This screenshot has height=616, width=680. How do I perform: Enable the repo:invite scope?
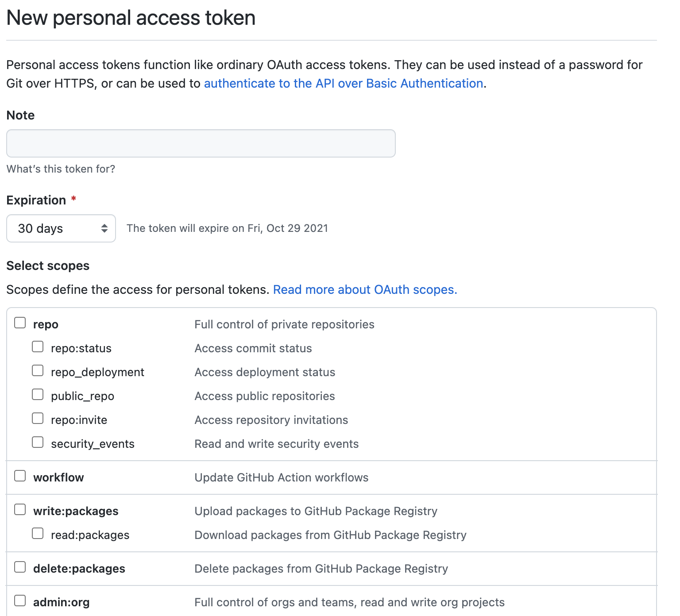click(38, 418)
